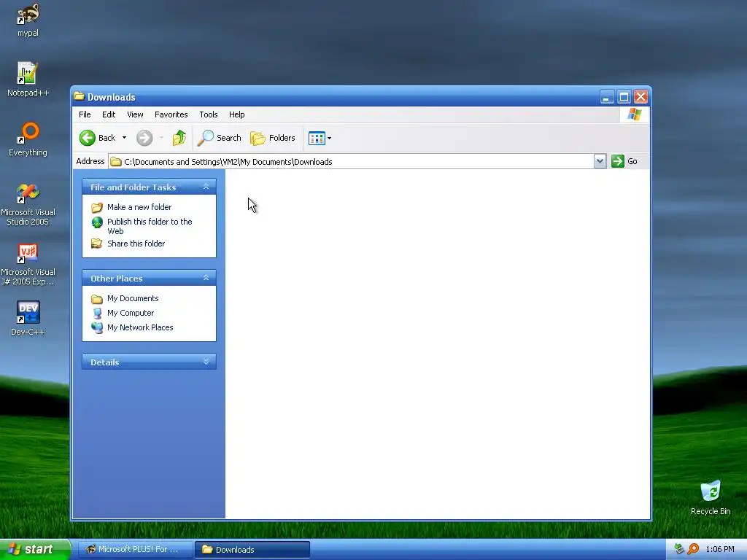Click the 1:06 PM system clock
747x560 pixels.
[719, 549]
